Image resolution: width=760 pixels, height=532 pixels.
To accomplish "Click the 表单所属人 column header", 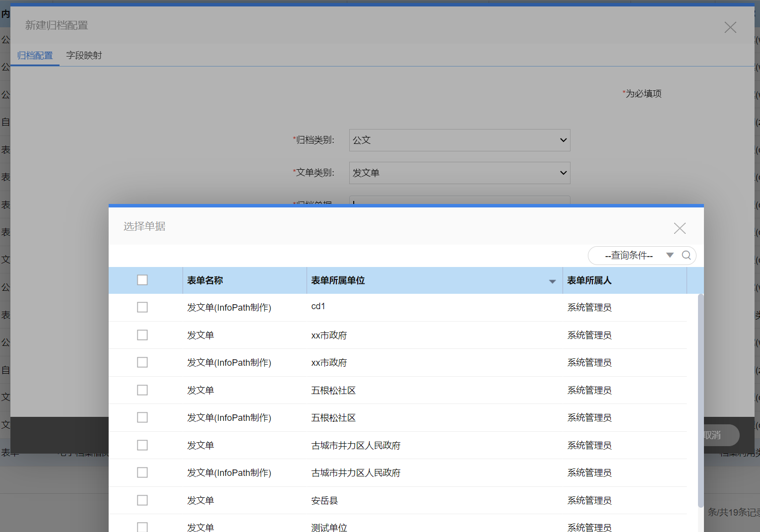I will coord(589,280).
